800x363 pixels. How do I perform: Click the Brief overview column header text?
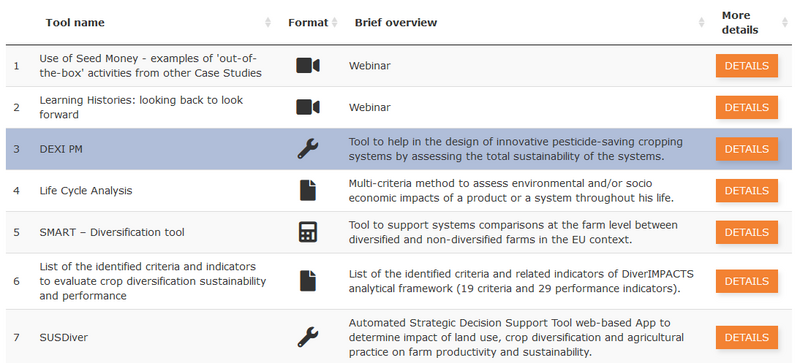coord(396,22)
